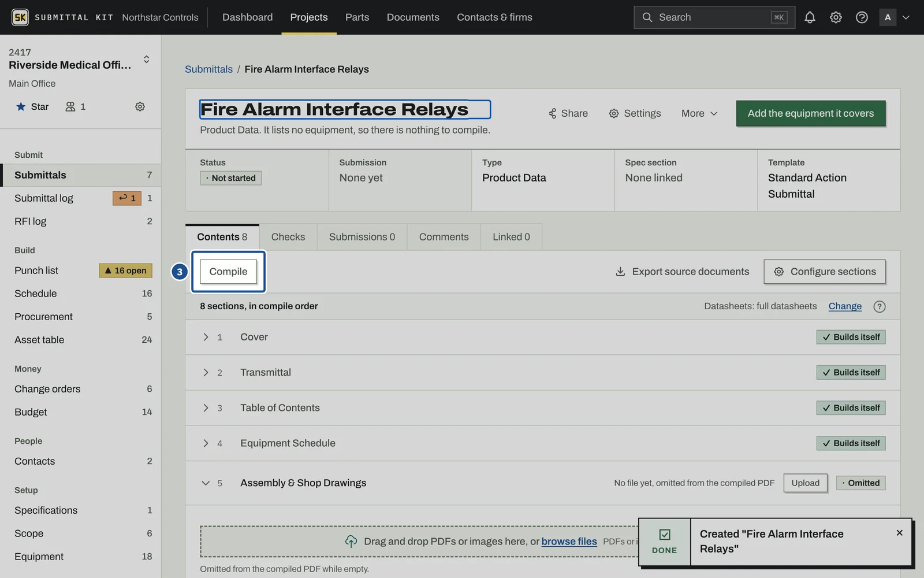Click the browse files link
The height and width of the screenshot is (578, 924).
point(569,542)
